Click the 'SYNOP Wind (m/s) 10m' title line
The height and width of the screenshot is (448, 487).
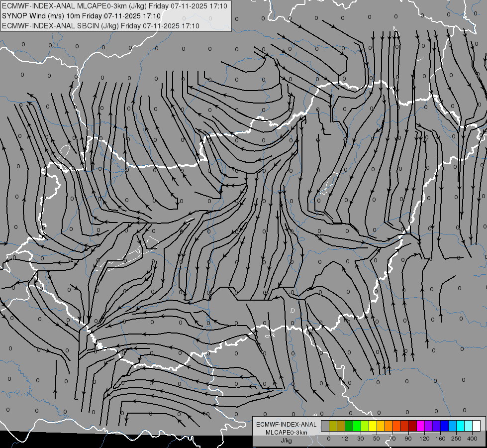82,16
